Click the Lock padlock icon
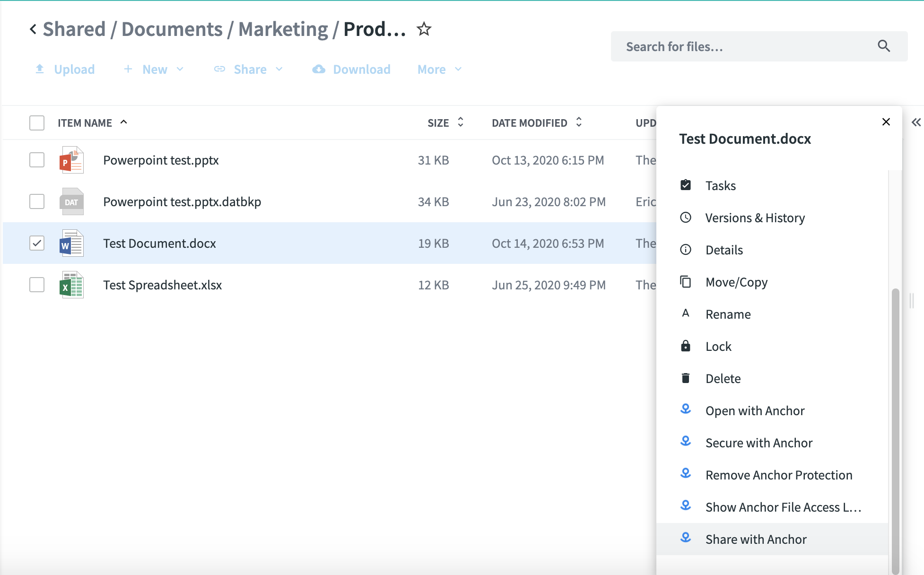This screenshot has height=575, width=924. [685, 346]
